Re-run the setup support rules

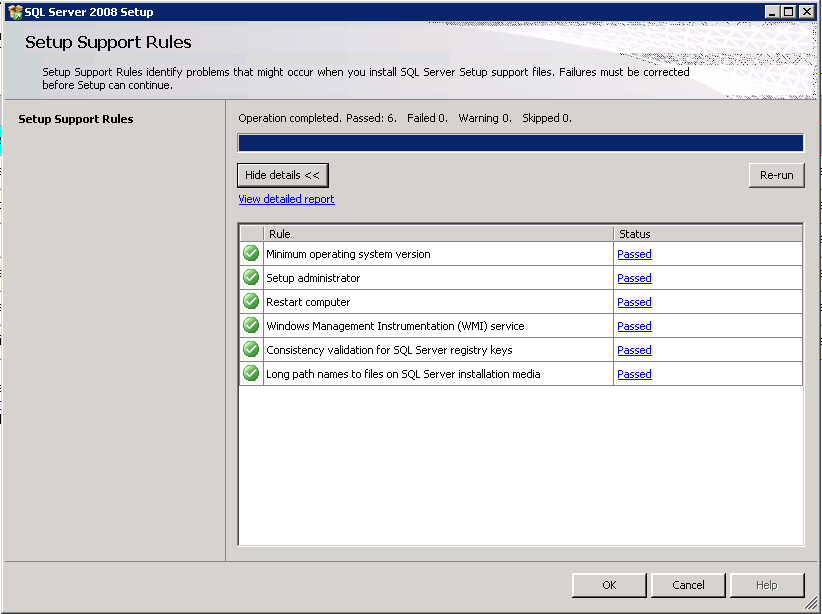point(776,175)
